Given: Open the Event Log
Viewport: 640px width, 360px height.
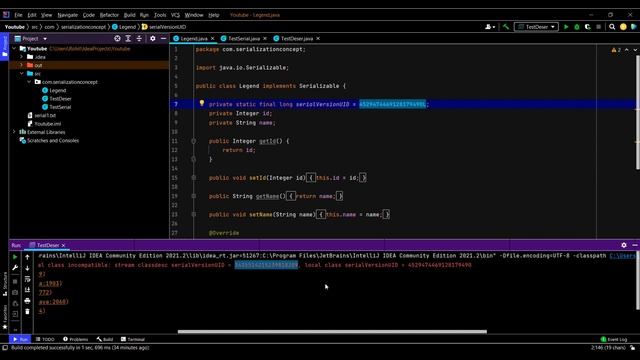Looking at the screenshot, I should coord(614,339).
